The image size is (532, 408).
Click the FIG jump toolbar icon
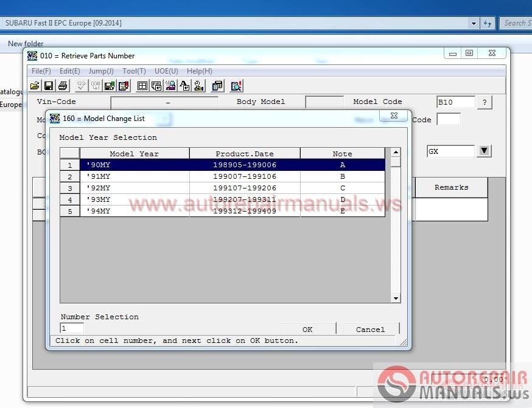click(156, 86)
